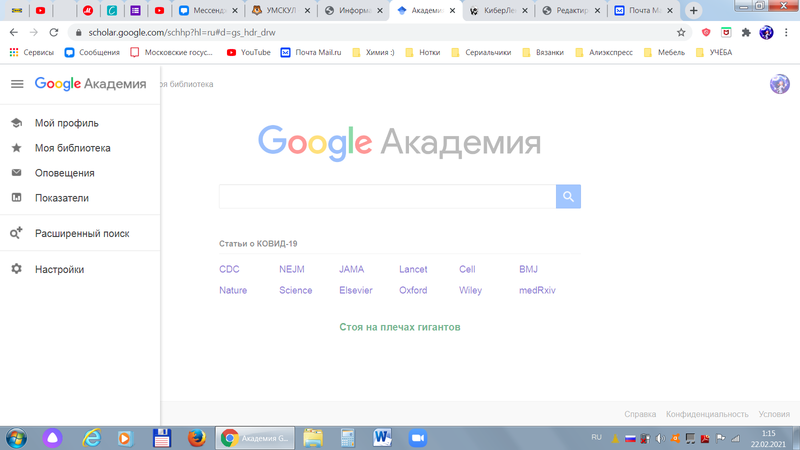Open the Chrome three-dot menu

click(x=786, y=32)
